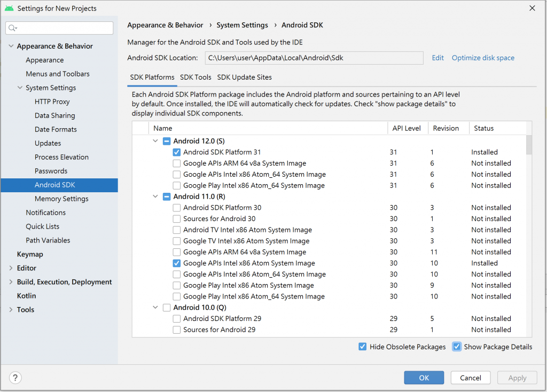Click the settings search field

tap(64, 28)
